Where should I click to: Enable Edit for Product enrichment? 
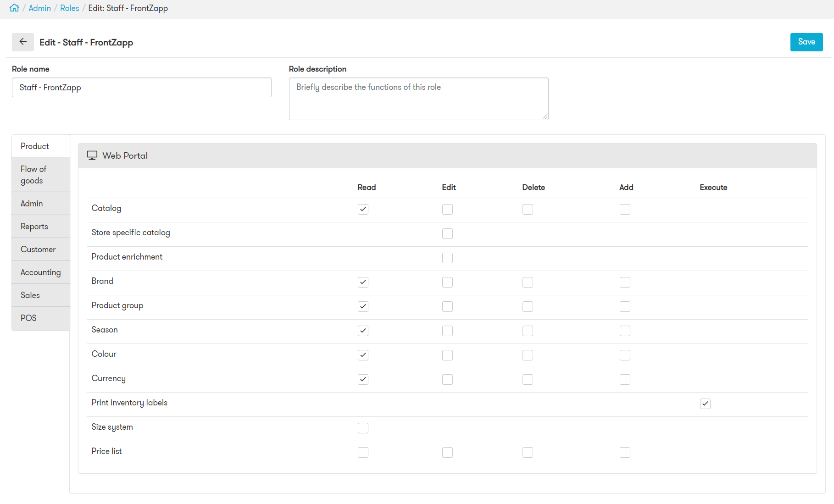tap(447, 258)
